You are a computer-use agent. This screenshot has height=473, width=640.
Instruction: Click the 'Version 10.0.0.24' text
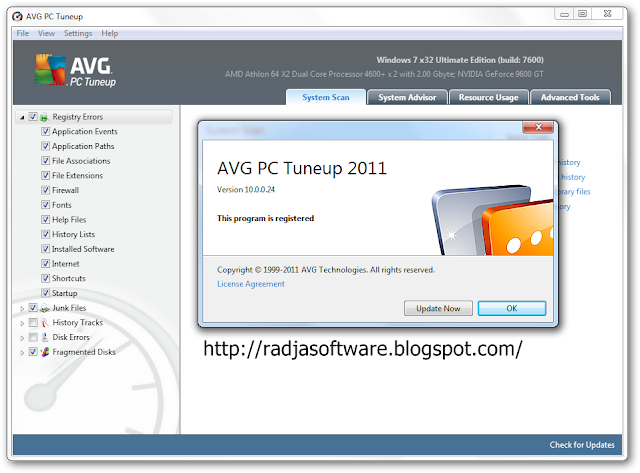click(246, 190)
